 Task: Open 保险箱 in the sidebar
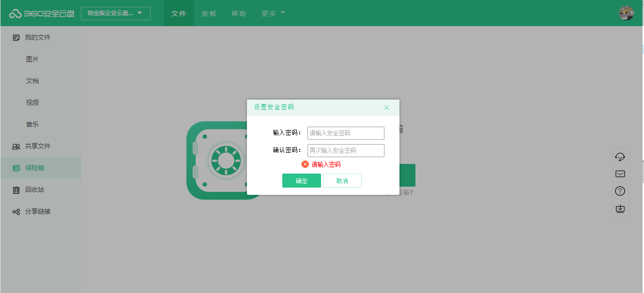pyautogui.click(x=41, y=168)
